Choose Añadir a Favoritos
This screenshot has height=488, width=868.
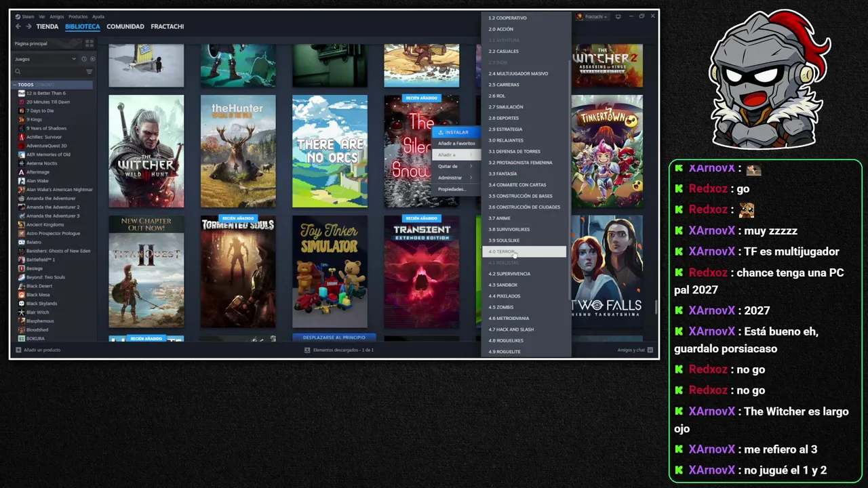[456, 144]
